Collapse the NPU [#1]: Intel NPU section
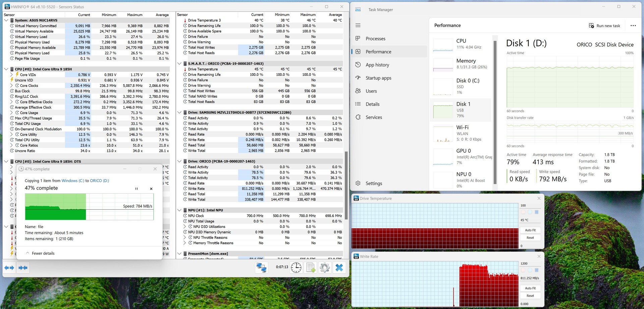The width and height of the screenshot is (644, 309). click(179, 210)
